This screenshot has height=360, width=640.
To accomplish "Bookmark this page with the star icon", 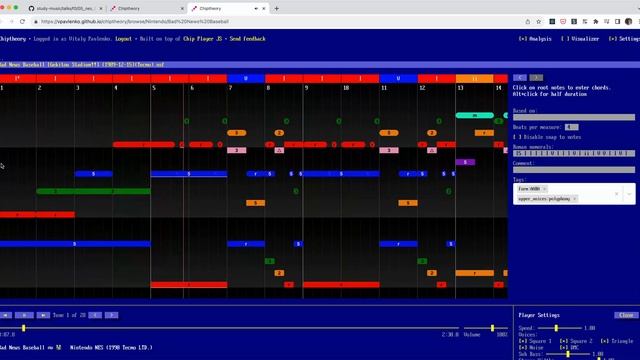I will [538, 21].
